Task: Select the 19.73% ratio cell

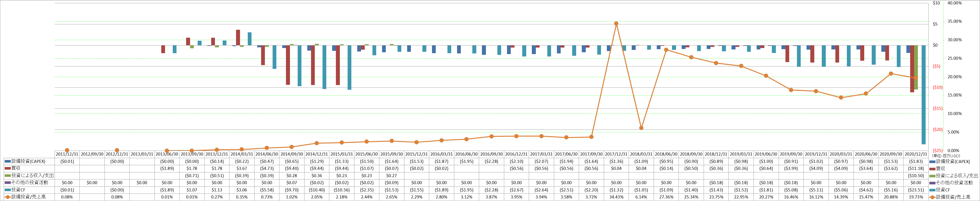Action: pyautogui.click(x=916, y=197)
